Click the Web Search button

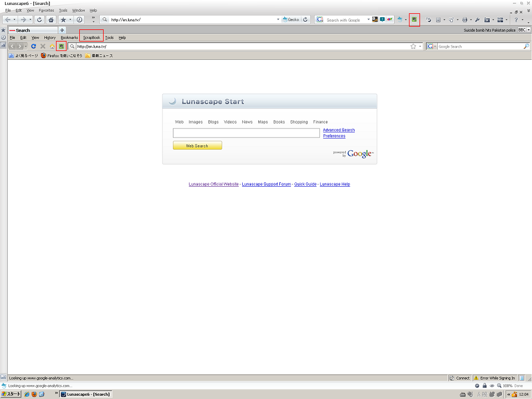[197, 146]
